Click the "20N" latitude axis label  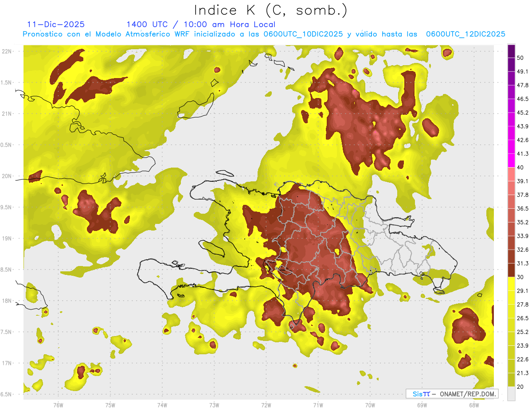[x=7, y=176]
